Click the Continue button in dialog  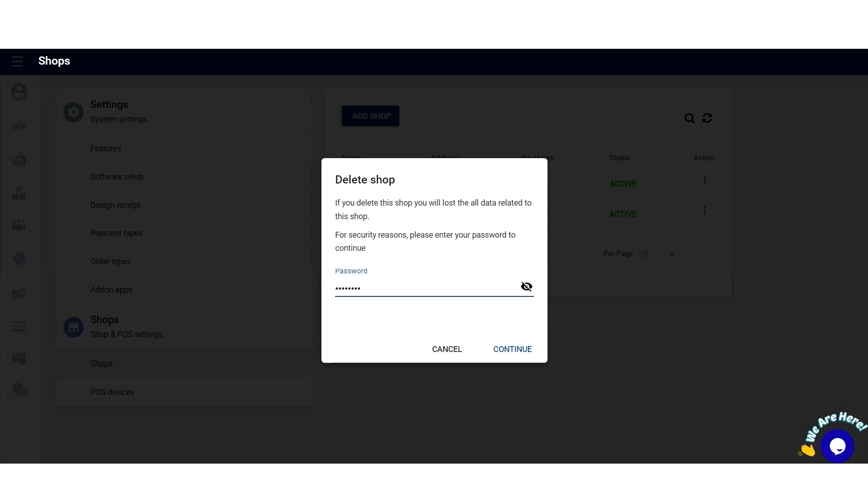(512, 349)
